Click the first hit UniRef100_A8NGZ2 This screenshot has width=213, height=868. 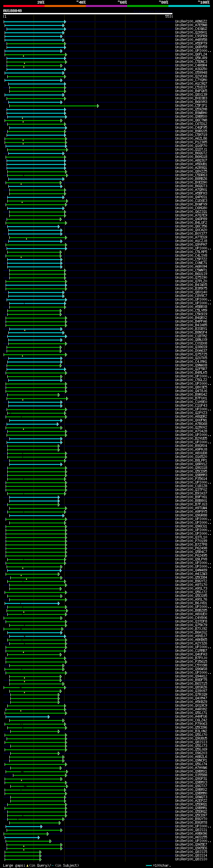[191, 22]
